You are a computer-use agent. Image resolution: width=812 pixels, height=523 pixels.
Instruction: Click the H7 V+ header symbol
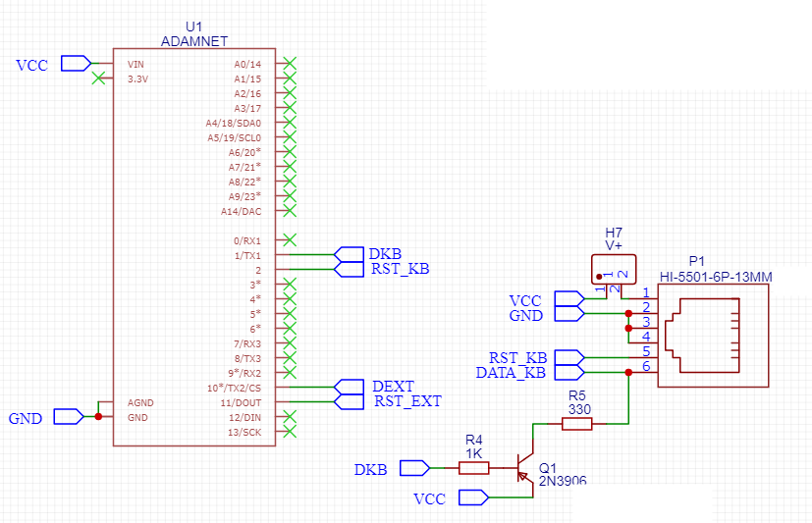613,269
